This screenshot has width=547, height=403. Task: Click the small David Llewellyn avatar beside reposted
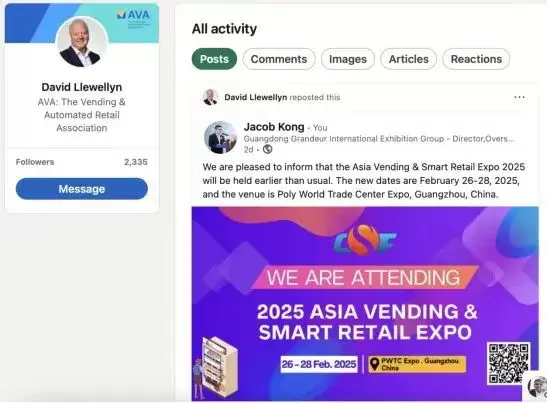[211, 97]
